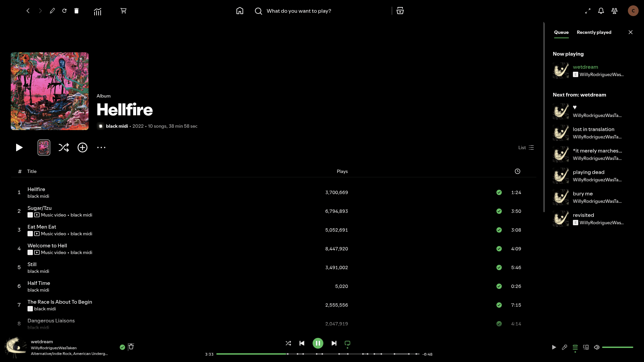Skip to the previous track
The height and width of the screenshot is (362, 644).
[x=302, y=343]
